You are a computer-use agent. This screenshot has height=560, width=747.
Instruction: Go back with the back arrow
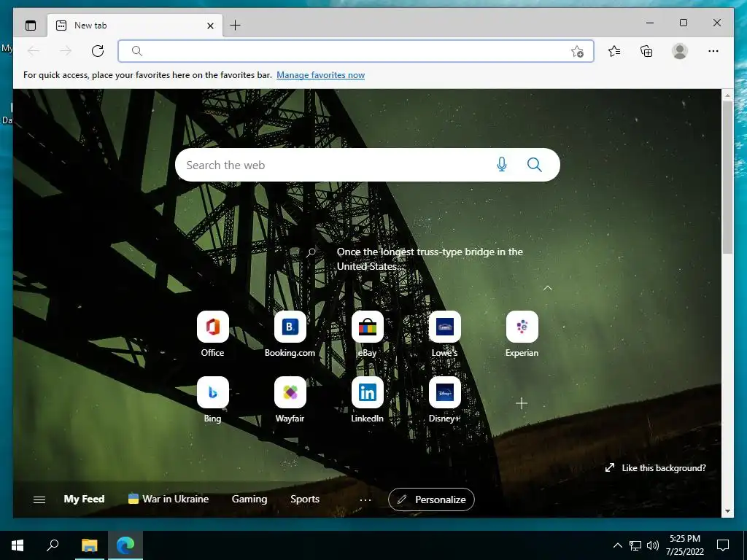34,51
